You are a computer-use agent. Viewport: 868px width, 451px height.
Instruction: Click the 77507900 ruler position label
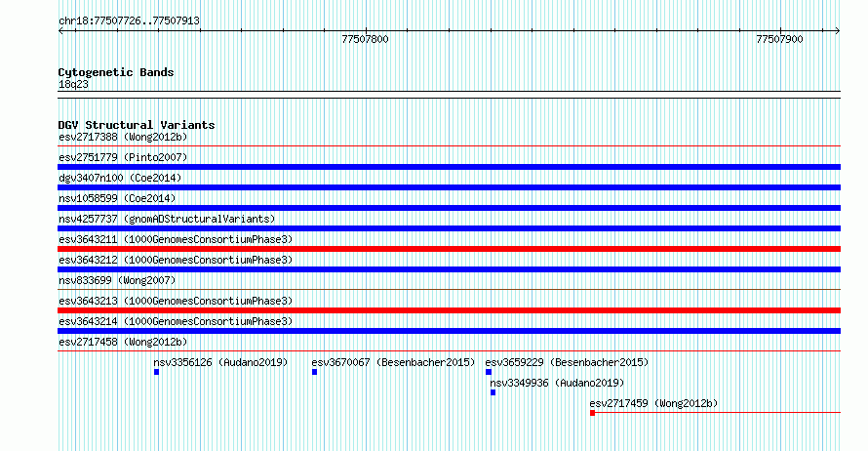(x=779, y=39)
